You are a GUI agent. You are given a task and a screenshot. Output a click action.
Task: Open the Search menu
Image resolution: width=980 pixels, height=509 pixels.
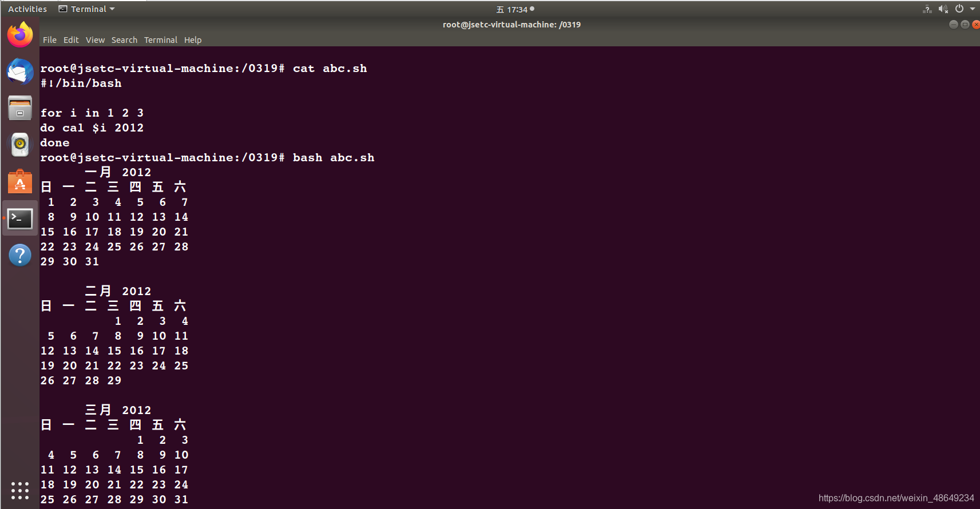point(124,40)
